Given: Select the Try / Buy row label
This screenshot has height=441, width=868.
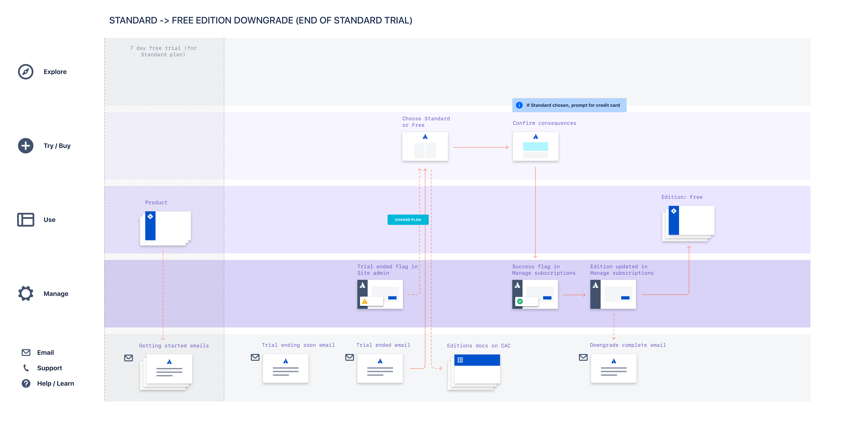Looking at the screenshot, I should click(x=57, y=146).
